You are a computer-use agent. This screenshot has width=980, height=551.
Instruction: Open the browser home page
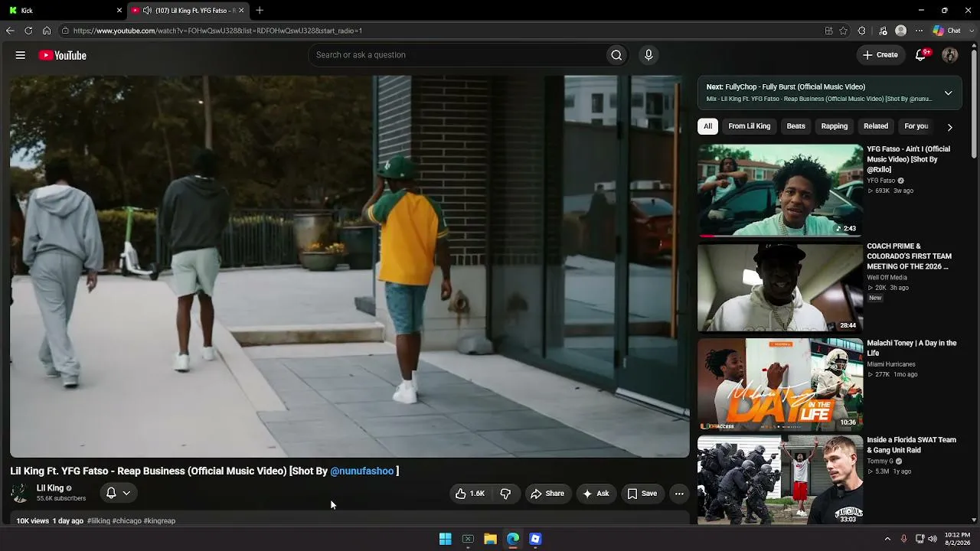pos(47,31)
